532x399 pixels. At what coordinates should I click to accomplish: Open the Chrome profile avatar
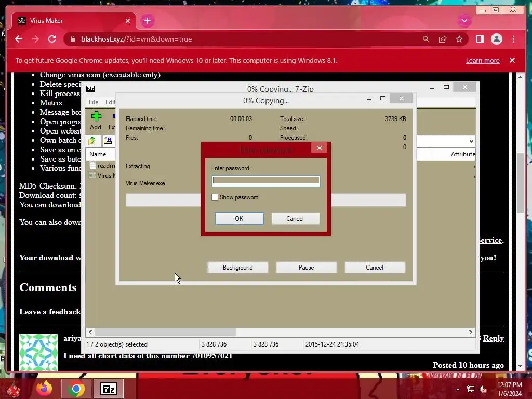496,39
